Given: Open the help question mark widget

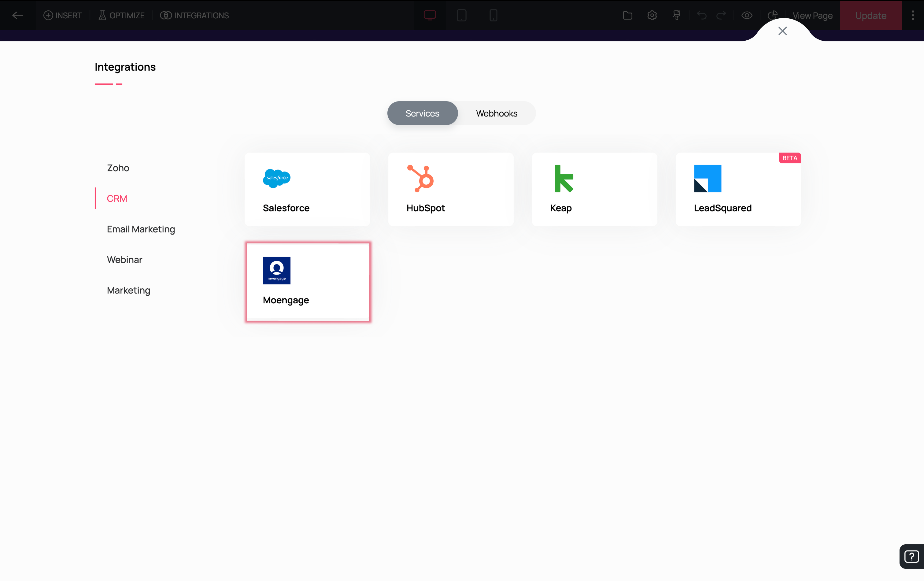Looking at the screenshot, I should coord(912,556).
